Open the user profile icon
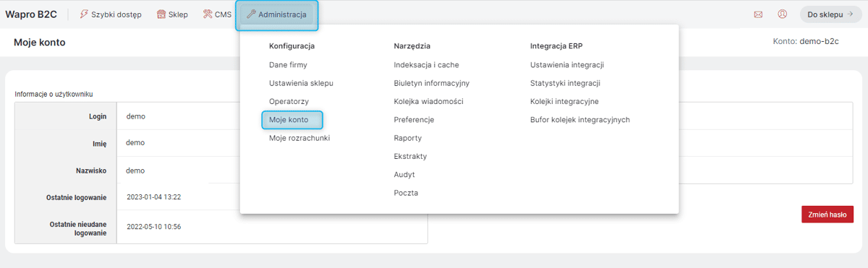The image size is (868, 268). point(783,14)
